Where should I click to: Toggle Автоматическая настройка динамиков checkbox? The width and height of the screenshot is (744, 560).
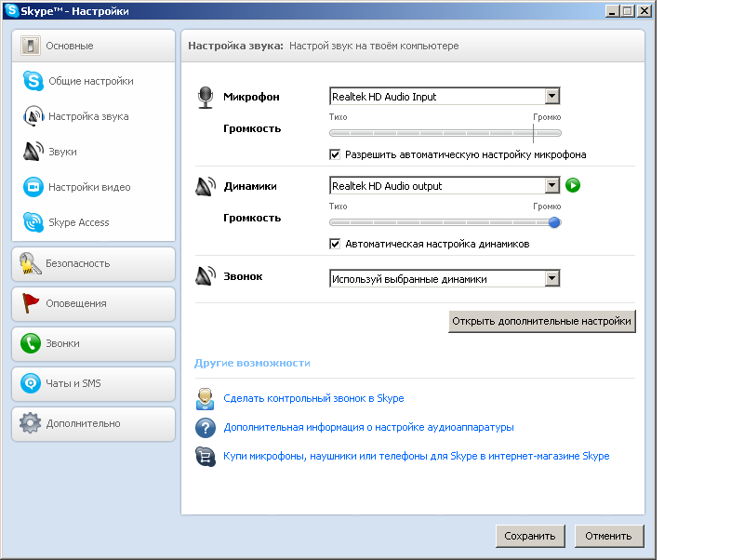click(335, 244)
